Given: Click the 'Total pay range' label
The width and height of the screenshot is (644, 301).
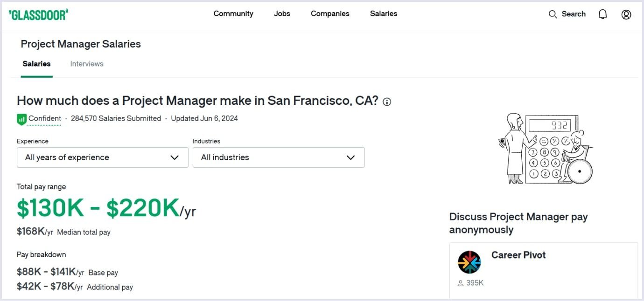Looking at the screenshot, I should click(x=42, y=187).
